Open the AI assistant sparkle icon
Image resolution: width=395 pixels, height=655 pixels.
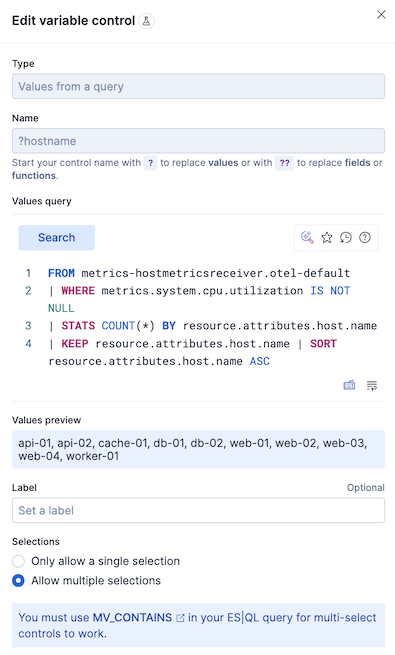pyautogui.click(x=307, y=238)
